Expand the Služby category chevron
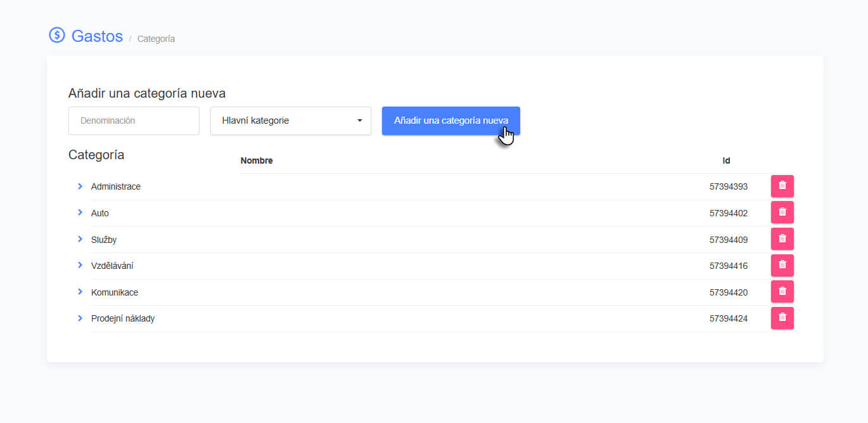This screenshot has width=868, height=423. [80, 239]
